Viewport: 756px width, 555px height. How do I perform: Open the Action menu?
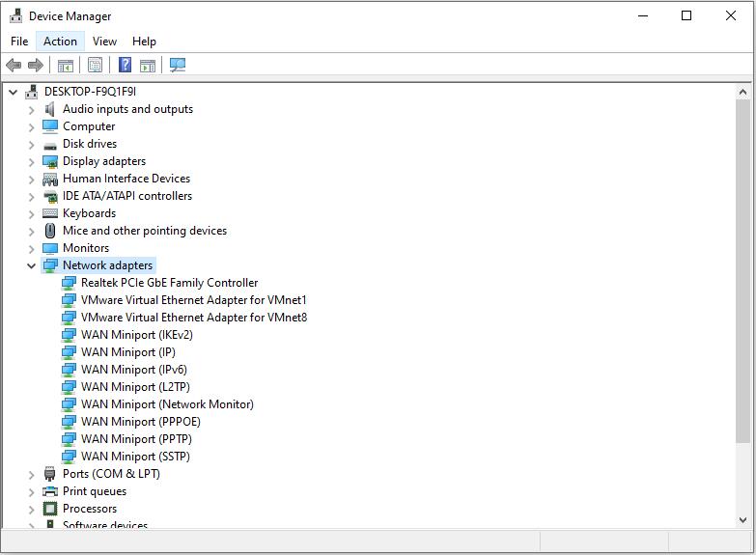pos(60,42)
